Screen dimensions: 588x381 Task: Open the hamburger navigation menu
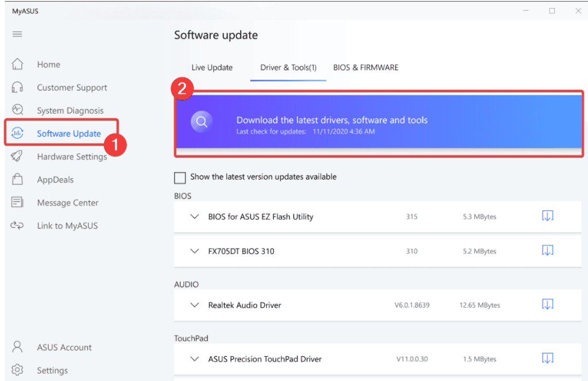point(17,34)
